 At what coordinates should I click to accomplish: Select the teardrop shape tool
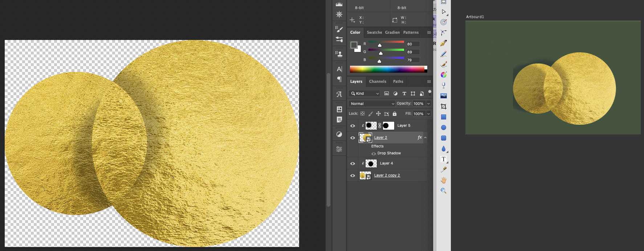click(444, 149)
